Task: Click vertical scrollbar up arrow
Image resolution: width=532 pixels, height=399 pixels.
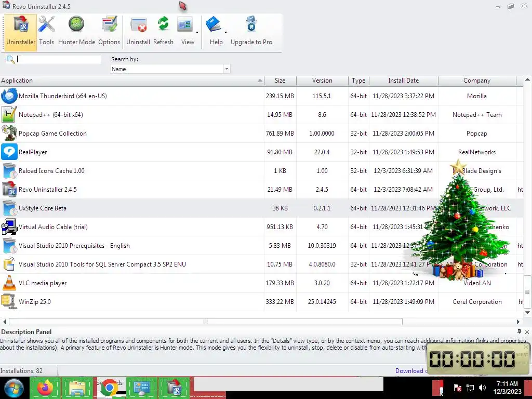Action: [x=527, y=79]
